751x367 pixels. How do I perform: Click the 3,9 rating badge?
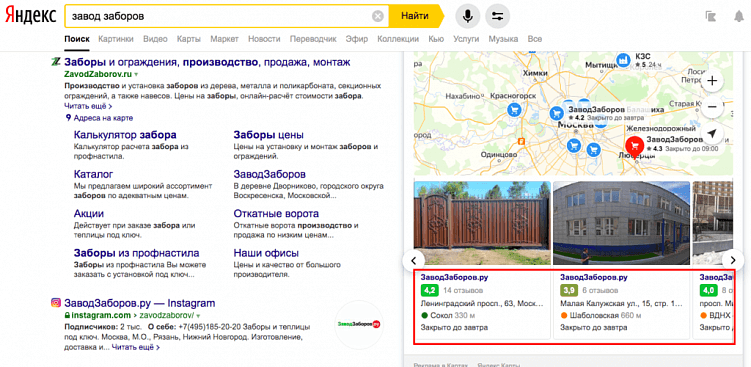click(569, 290)
